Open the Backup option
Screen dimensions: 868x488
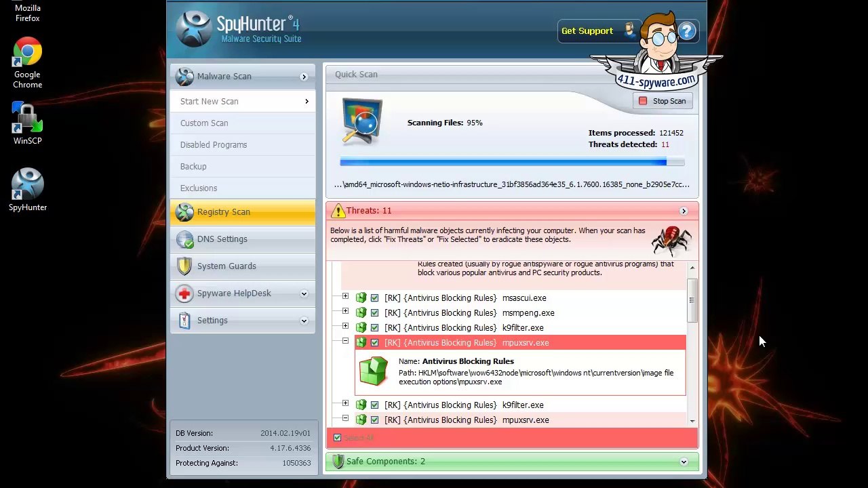pos(243,167)
